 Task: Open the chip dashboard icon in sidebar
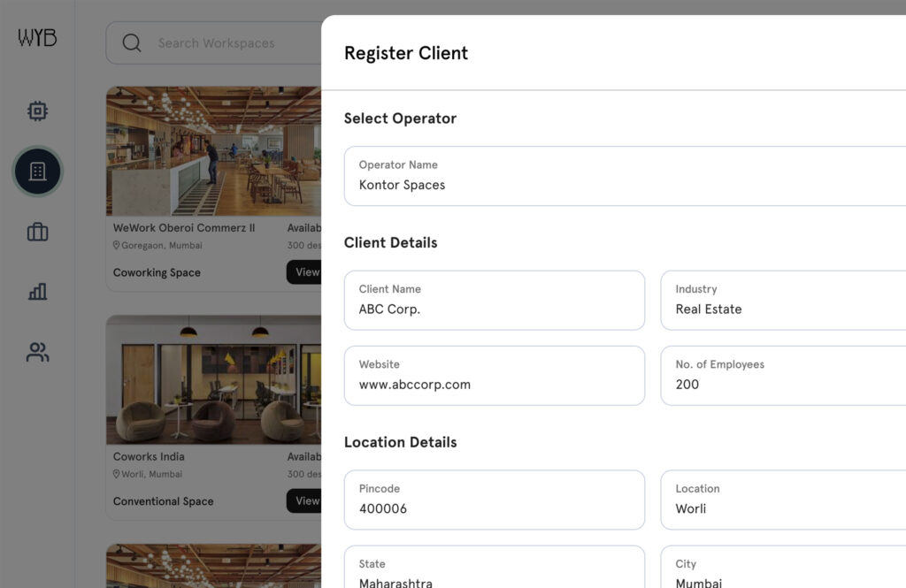point(37,111)
